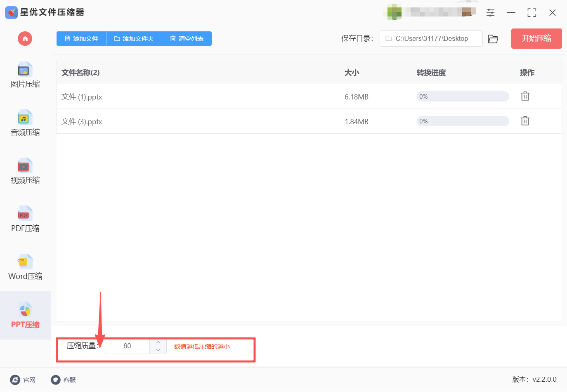Screen dimensions: 567x392
Task: Open the 官网 official website link
Action: coord(23,380)
